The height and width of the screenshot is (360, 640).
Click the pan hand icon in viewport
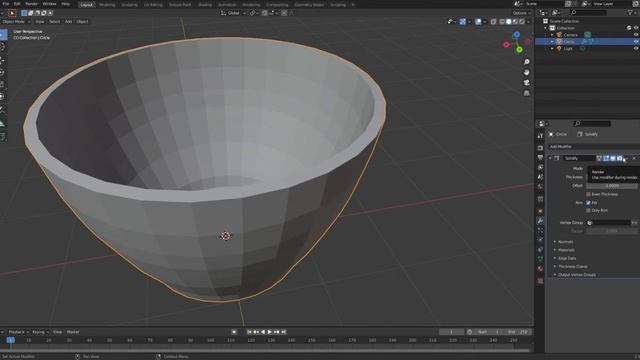click(527, 72)
